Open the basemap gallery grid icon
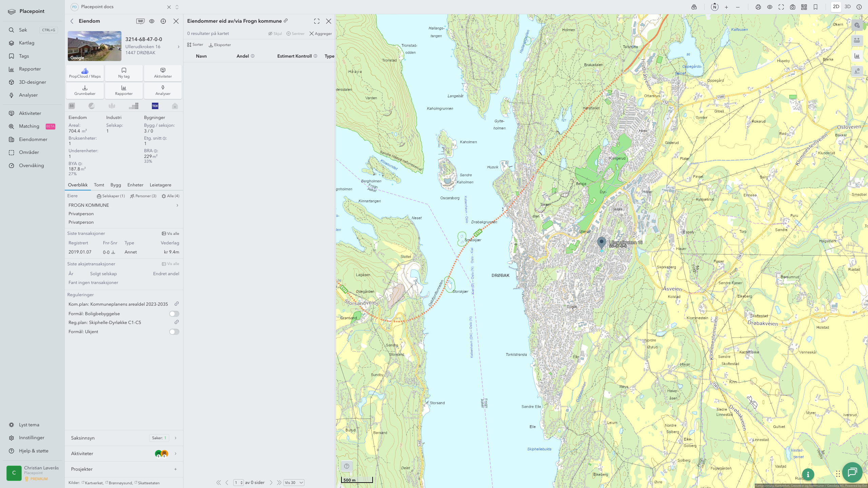Image resolution: width=868 pixels, height=488 pixels. [x=804, y=7]
